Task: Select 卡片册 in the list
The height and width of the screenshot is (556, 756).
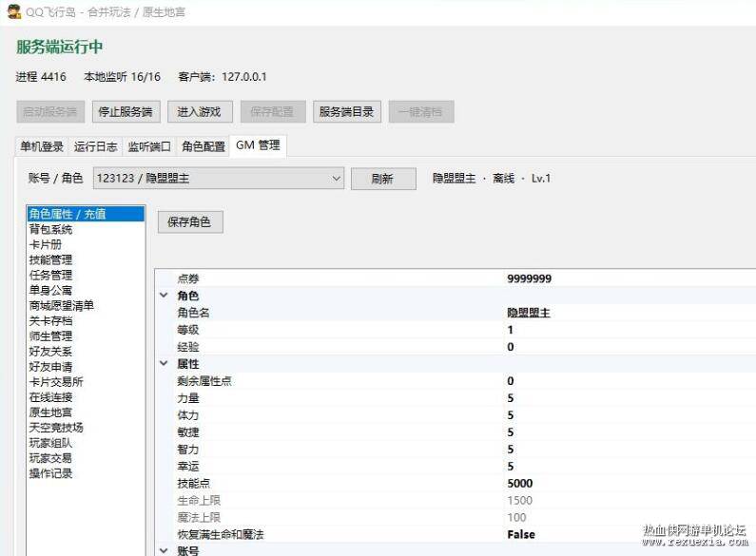Action: [x=86, y=244]
